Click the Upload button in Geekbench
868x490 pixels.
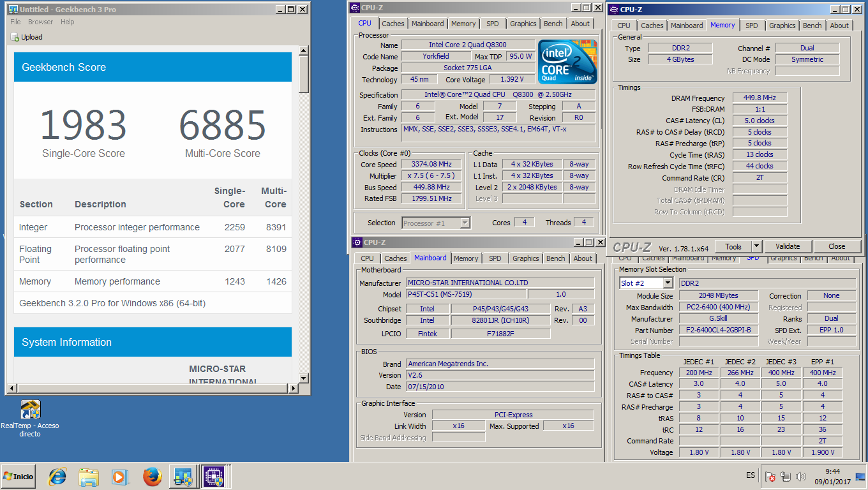click(27, 37)
